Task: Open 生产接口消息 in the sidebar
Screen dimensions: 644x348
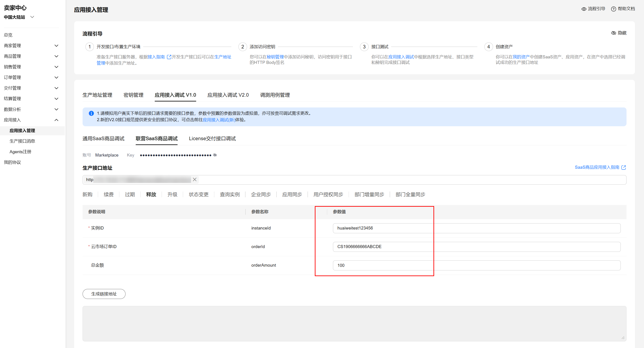Action: click(x=22, y=141)
